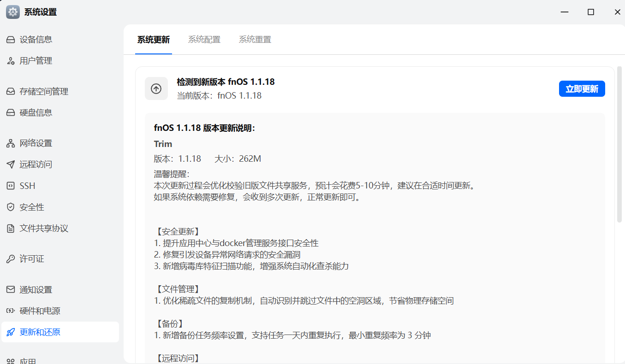Open 存储空间管理 settings

pyautogui.click(x=11, y=91)
